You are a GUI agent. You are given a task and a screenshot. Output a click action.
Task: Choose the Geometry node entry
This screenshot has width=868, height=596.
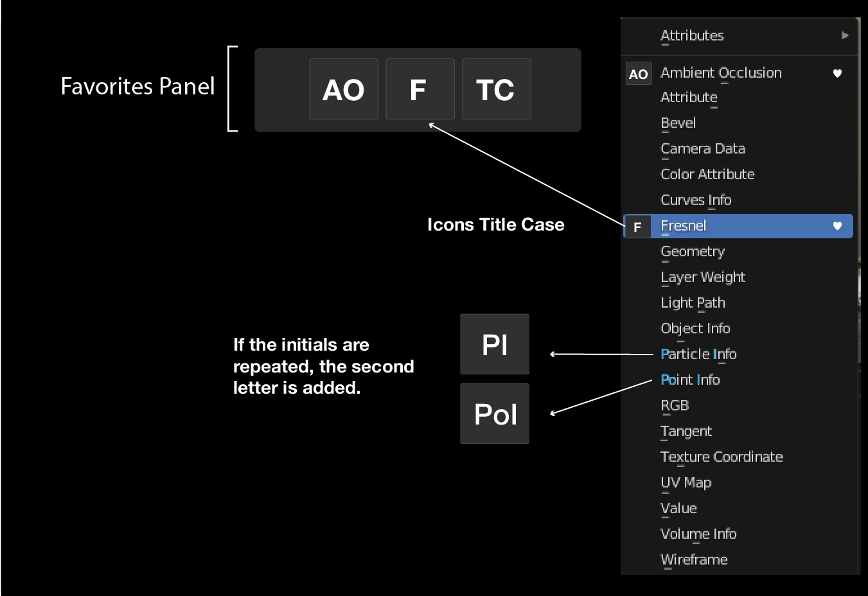pos(739,251)
